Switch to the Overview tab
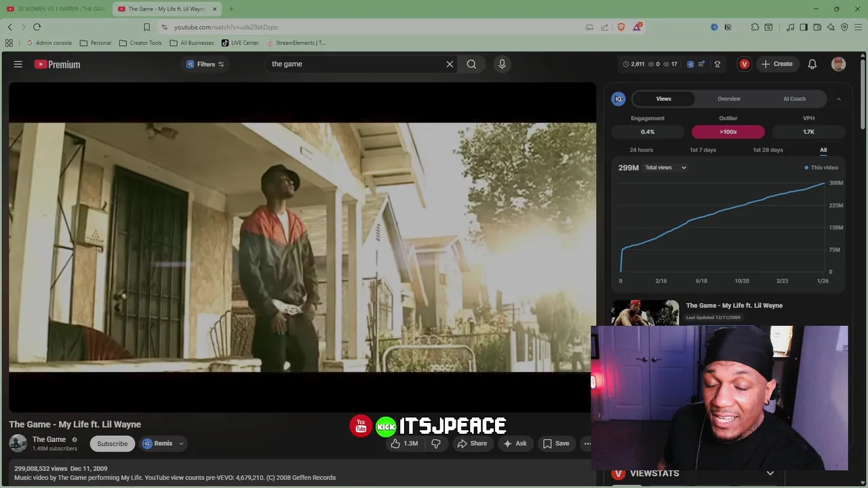This screenshot has width=868, height=488. pos(729,99)
